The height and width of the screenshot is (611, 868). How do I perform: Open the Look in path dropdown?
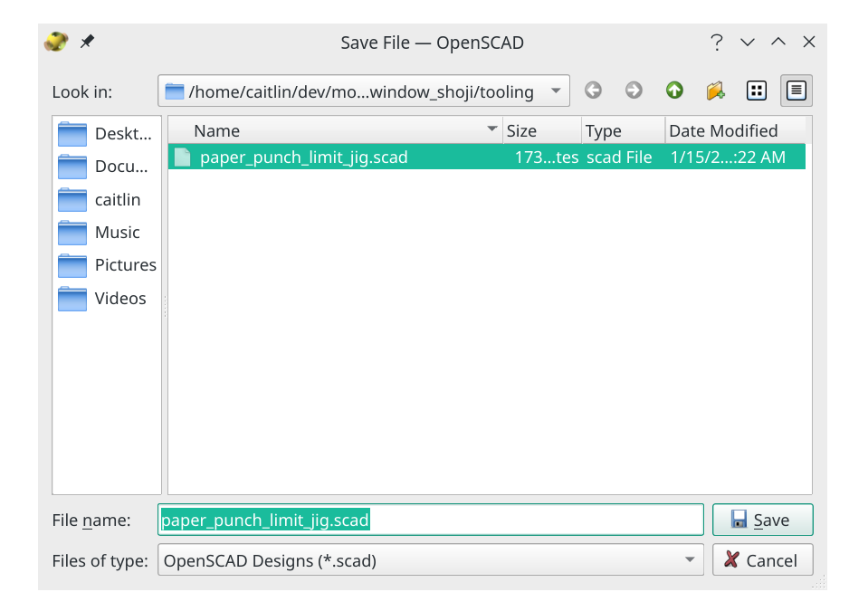pyautogui.click(x=555, y=91)
